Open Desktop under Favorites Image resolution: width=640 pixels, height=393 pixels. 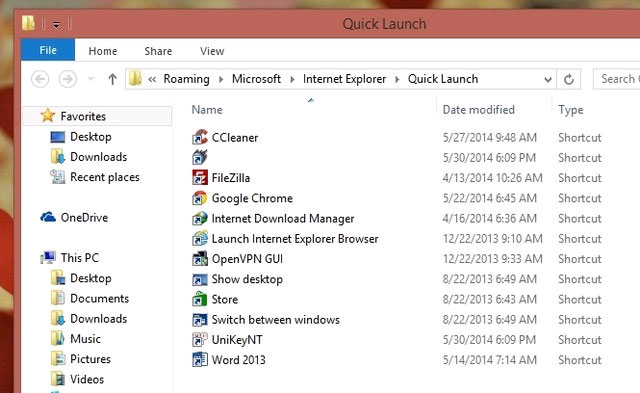[91, 136]
